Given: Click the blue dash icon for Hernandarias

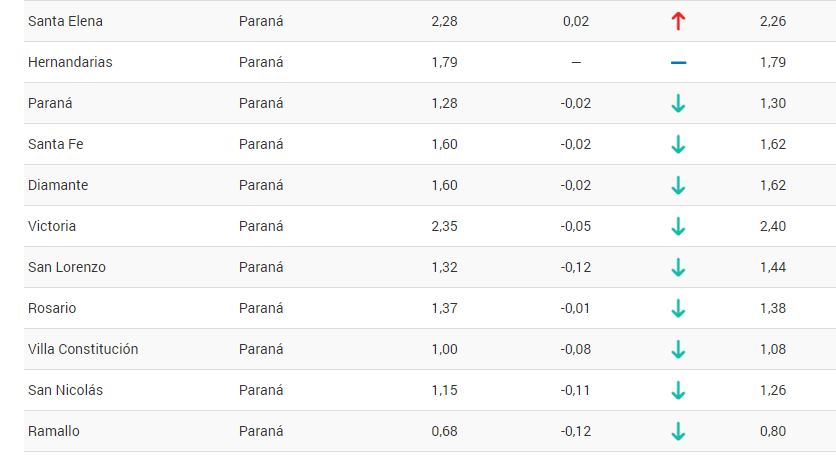Looking at the screenshot, I should click(x=678, y=62).
